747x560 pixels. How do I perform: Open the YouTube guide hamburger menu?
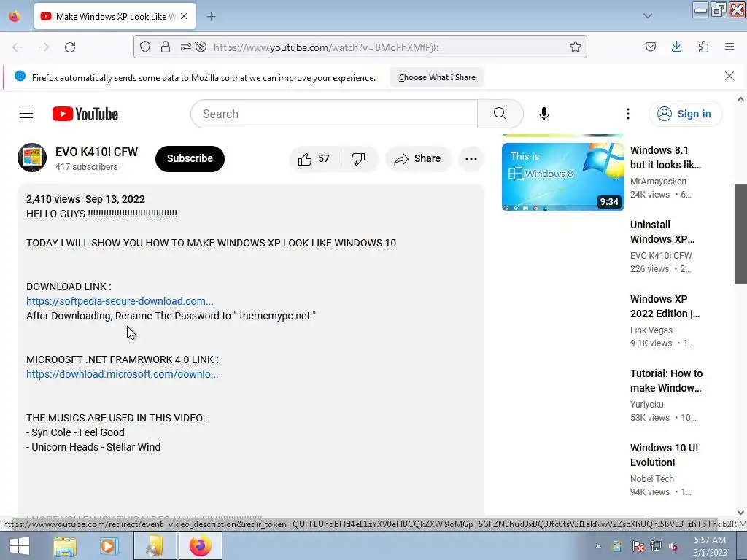tap(26, 114)
